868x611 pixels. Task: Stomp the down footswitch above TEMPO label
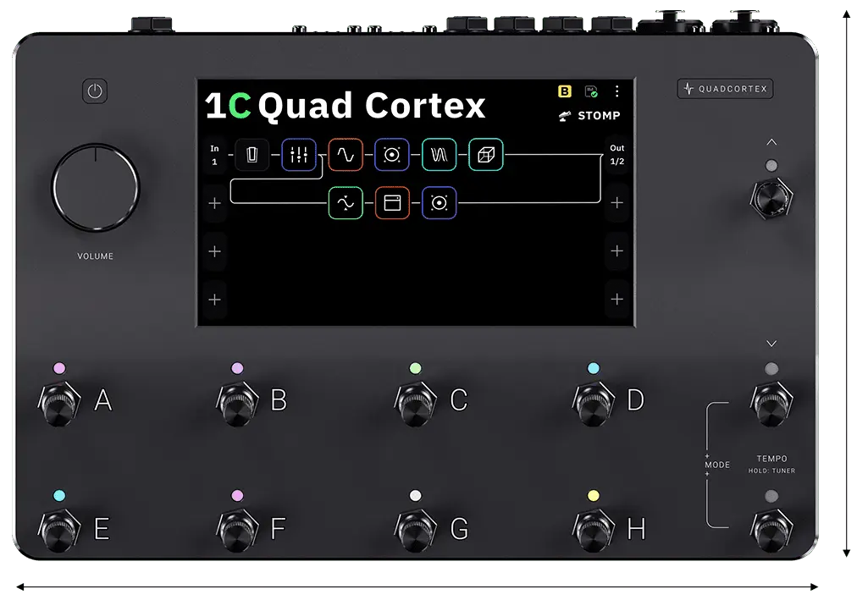click(771, 404)
